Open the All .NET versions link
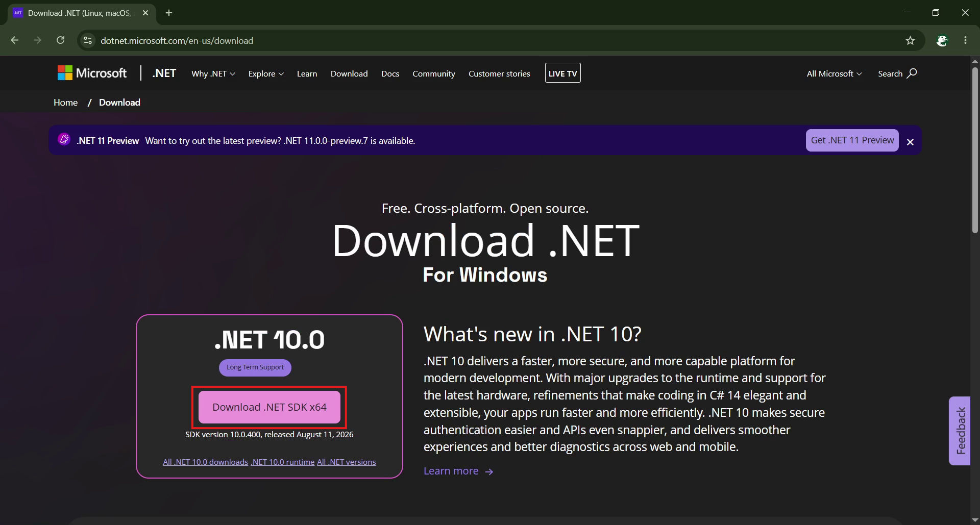The width and height of the screenshot is (980, 525). 346,462
